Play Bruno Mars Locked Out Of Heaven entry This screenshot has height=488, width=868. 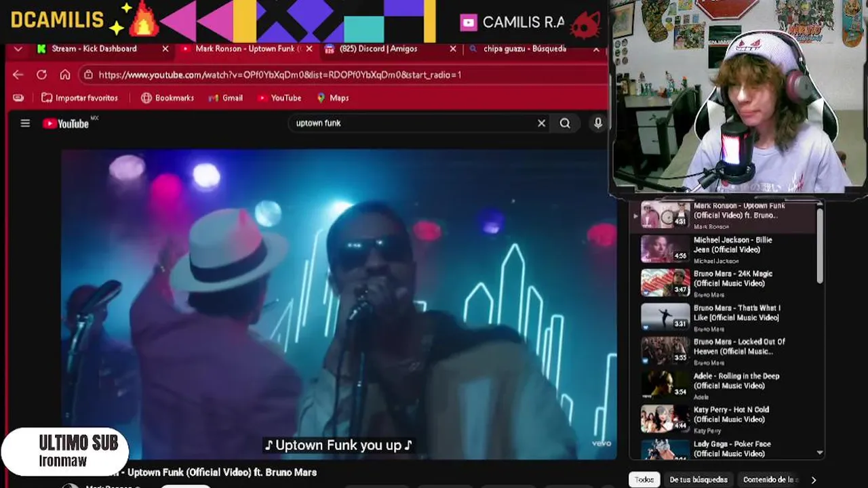click(x=724, y=351)
